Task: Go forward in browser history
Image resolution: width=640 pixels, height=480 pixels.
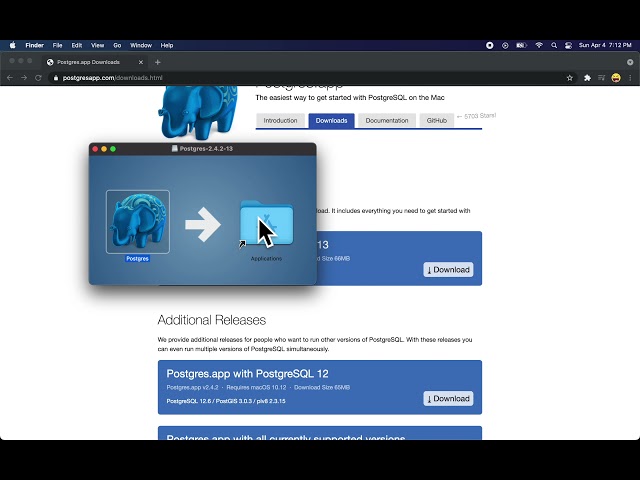Action: [24, 78]
